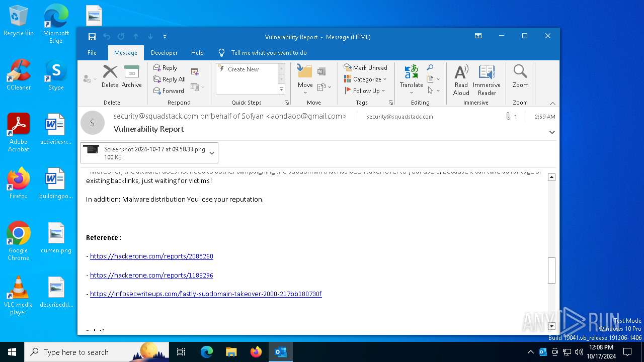Open Google Chrome desktop shortcut

[19, 241]
